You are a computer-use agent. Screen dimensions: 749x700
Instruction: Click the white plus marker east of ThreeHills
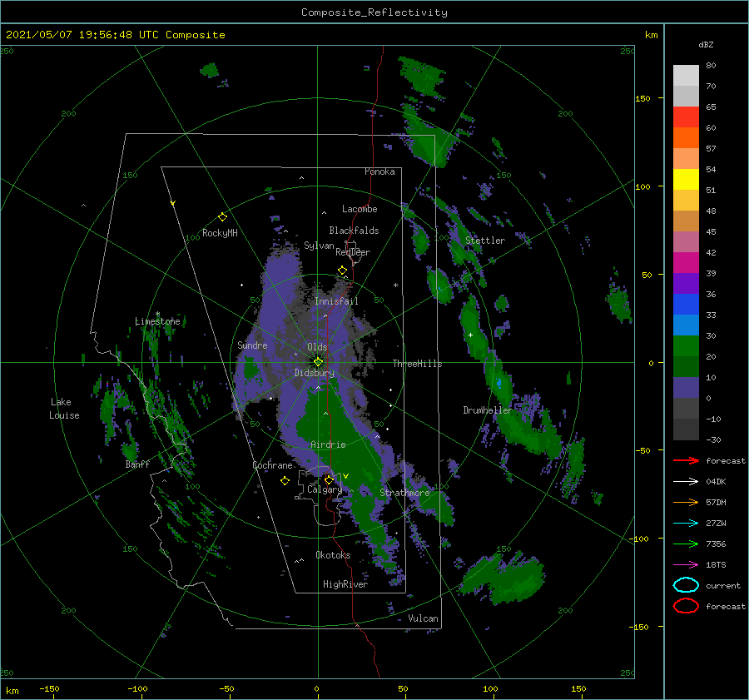coord(470,335)
